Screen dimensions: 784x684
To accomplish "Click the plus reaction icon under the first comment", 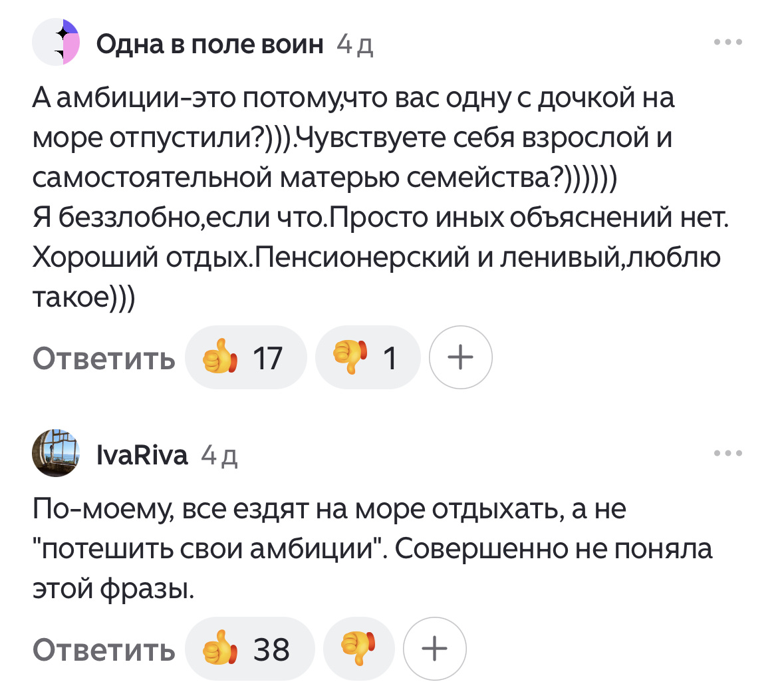I will (461, 357).
